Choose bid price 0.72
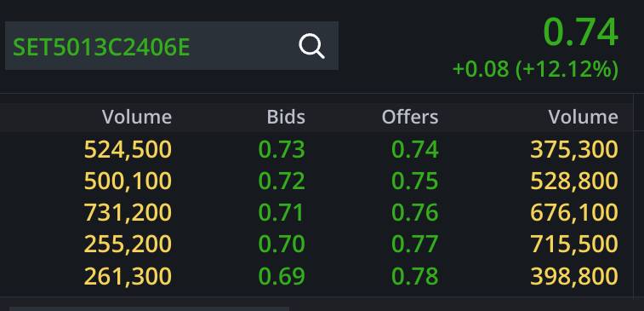Screen dimensions: 644x311 [282, 181]
